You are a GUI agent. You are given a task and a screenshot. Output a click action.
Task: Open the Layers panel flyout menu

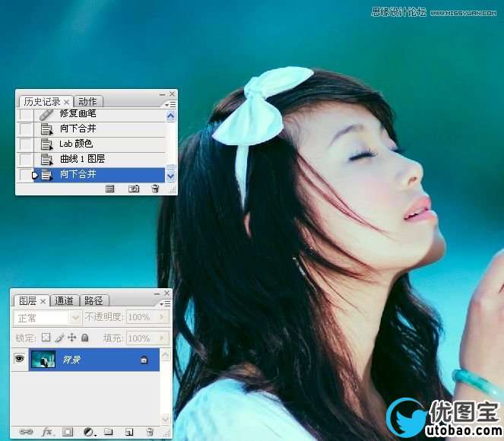165,303
